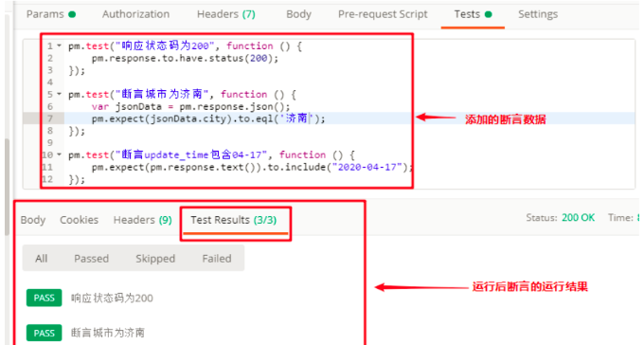Switch to the Authorization tab
This screenshot has width=644, height=345.
point(135,14)
